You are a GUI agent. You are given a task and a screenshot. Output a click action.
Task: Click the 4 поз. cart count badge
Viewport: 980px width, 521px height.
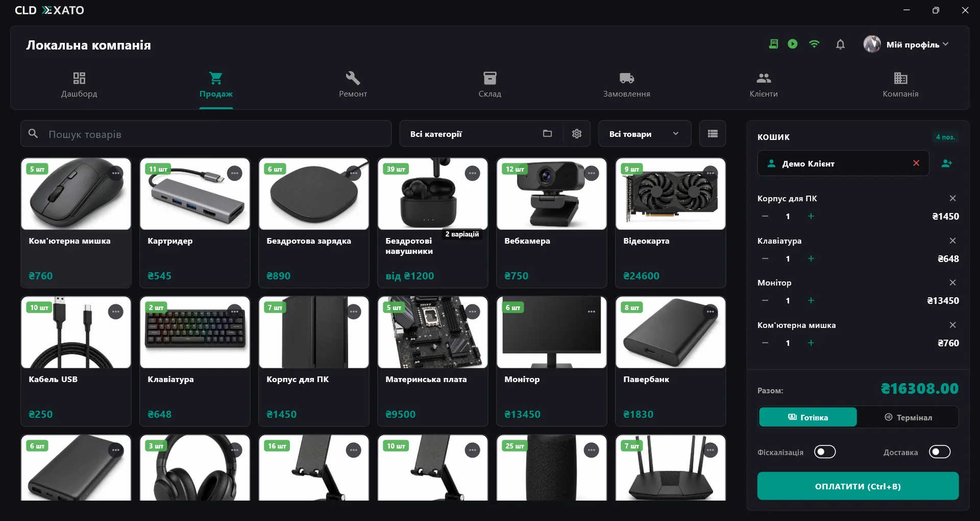[x=945, y=137]
